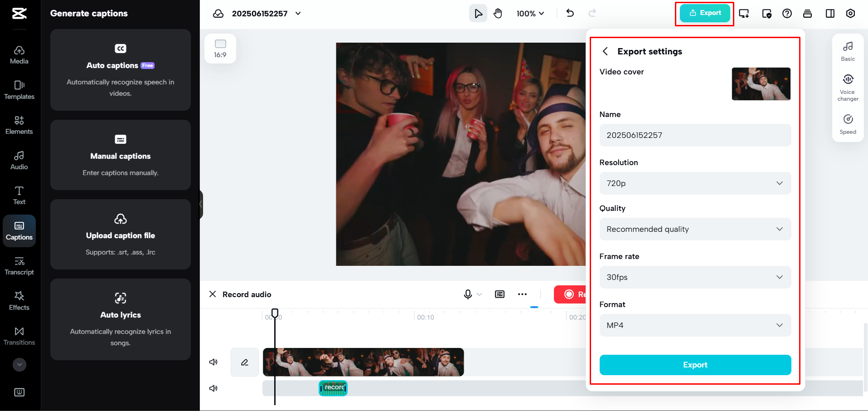Open the Resolution 720p dropdown

coord(695,183)
